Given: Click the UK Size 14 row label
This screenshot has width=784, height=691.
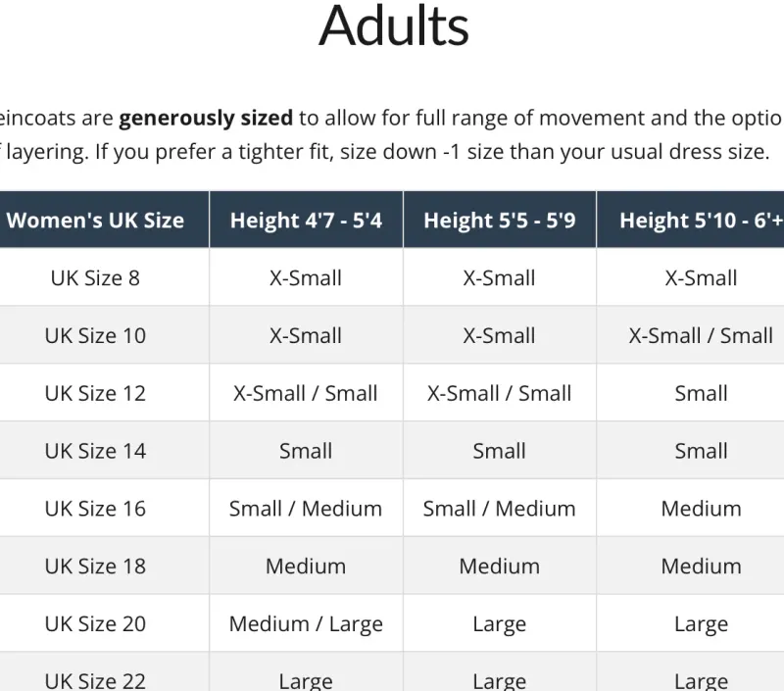Looking at the screenshot, I should tap(95, 452).
